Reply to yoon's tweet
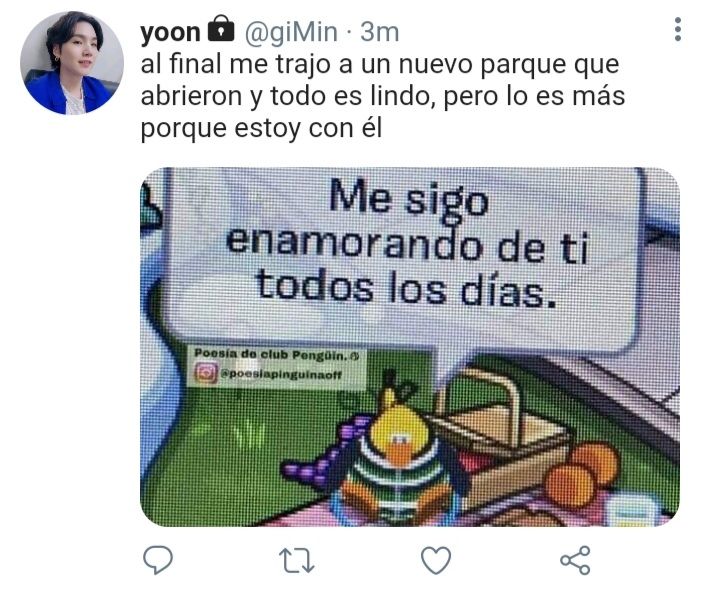720x591 pixels. (158, 560)
